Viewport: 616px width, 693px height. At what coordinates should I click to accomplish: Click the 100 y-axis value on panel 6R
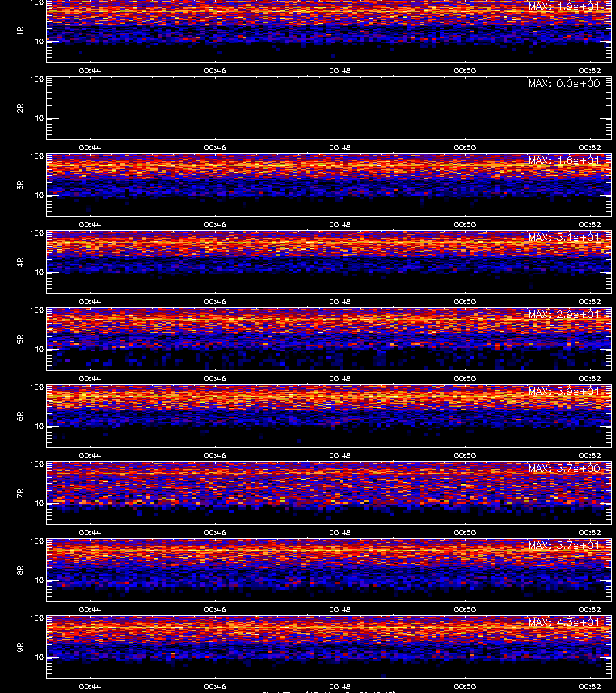click(37, 387)
